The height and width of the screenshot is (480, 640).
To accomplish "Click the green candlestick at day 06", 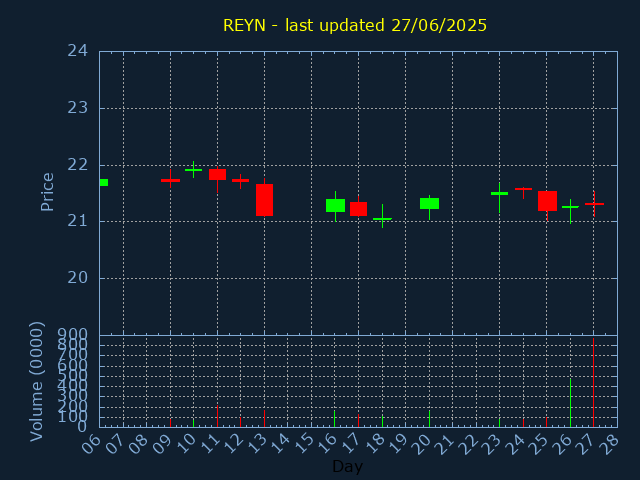I will click(104, 182).
